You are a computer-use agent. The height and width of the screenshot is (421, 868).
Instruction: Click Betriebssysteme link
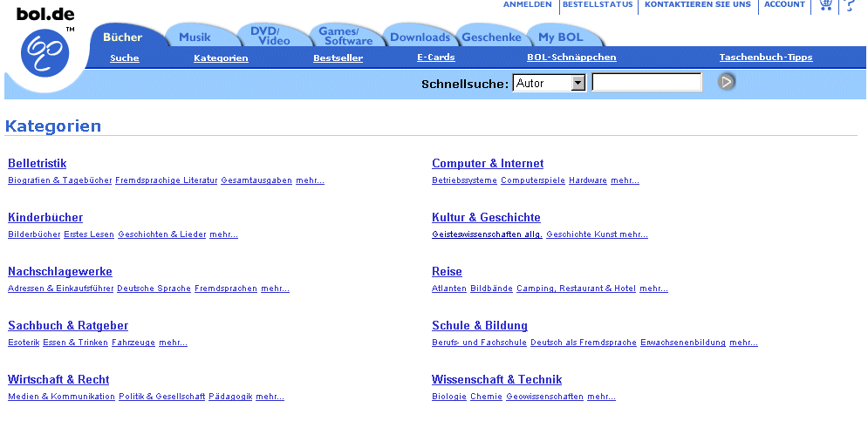pos(464,180)
